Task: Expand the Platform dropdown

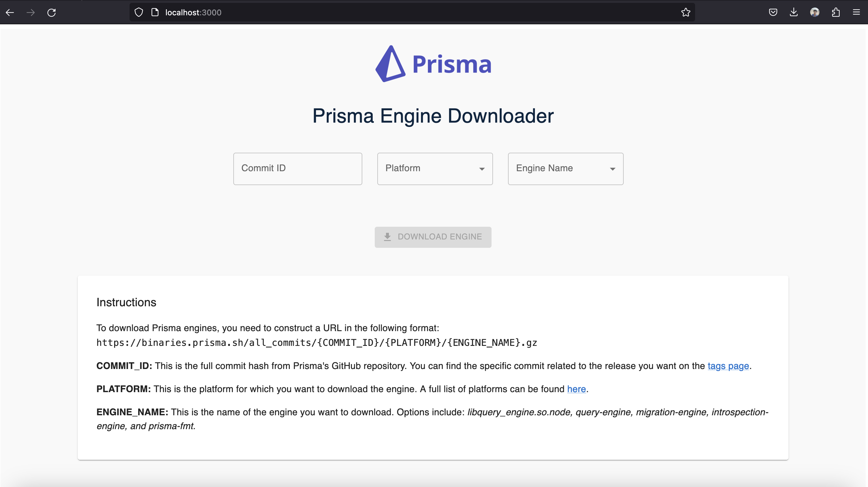Action: pyautogui.click(x=435, y=169)
